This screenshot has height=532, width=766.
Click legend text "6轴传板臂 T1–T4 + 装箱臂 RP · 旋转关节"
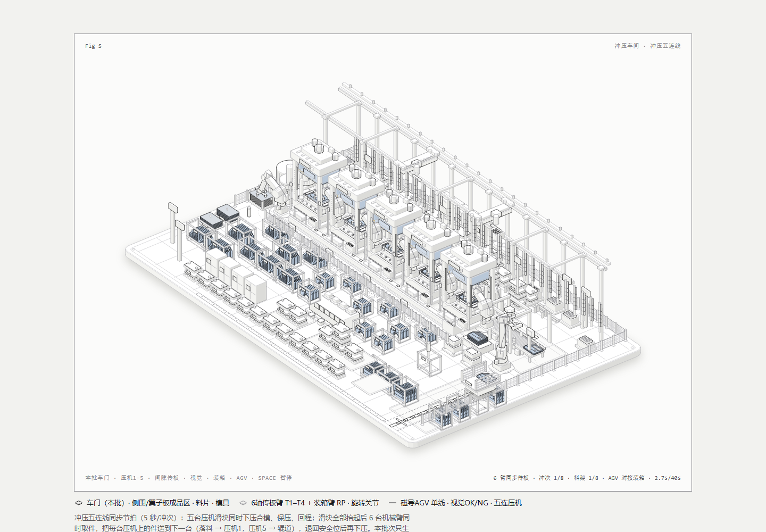315,503
